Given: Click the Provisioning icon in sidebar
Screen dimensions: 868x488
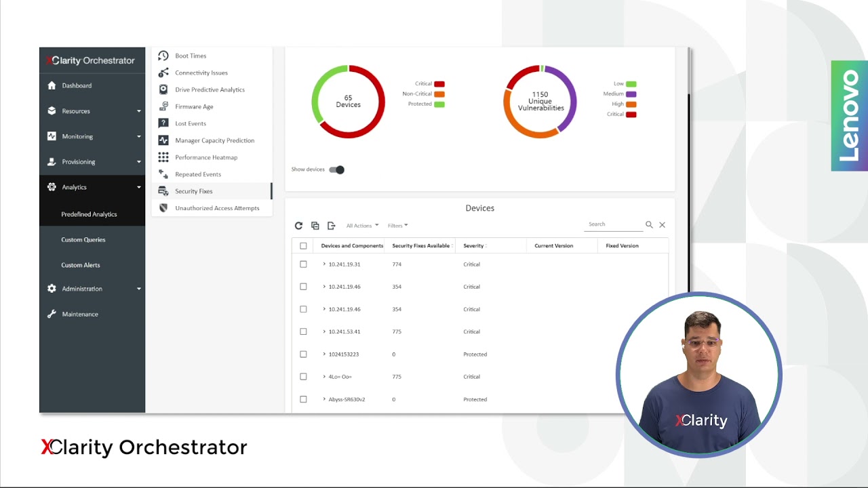Looking at the screenshot, I should click(52, 161).
